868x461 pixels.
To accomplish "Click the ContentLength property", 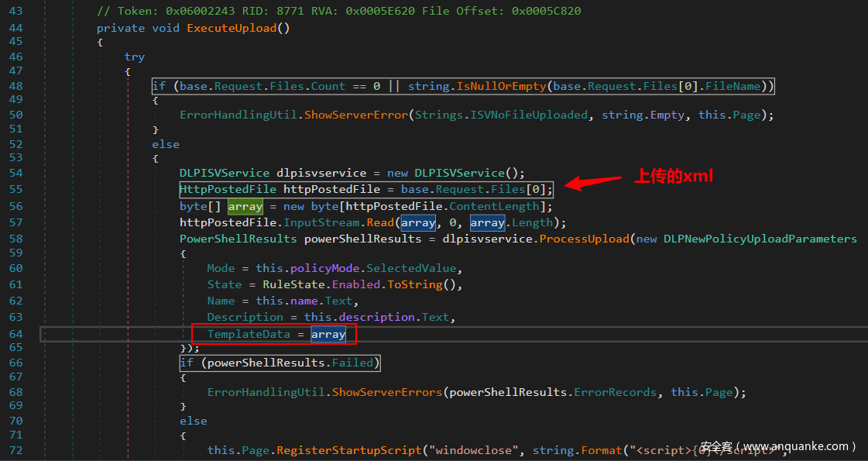I will (x=493, y=206).
